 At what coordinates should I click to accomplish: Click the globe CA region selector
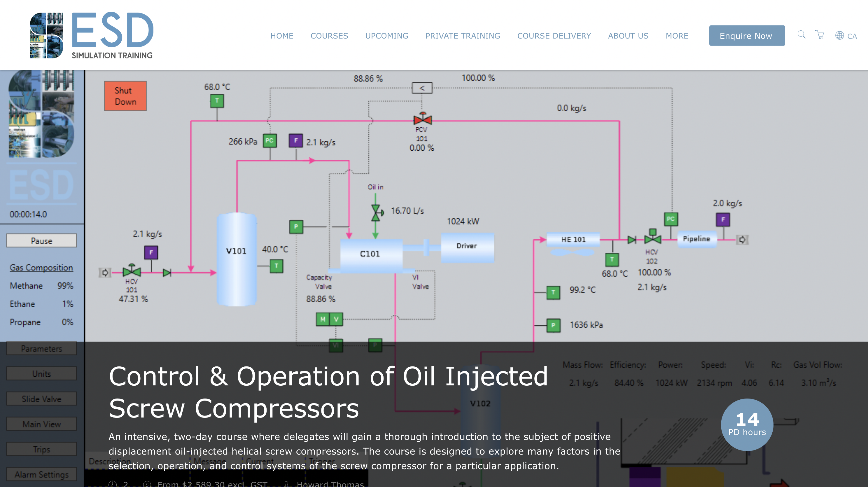pyautogui.click(x=846, y=36)
